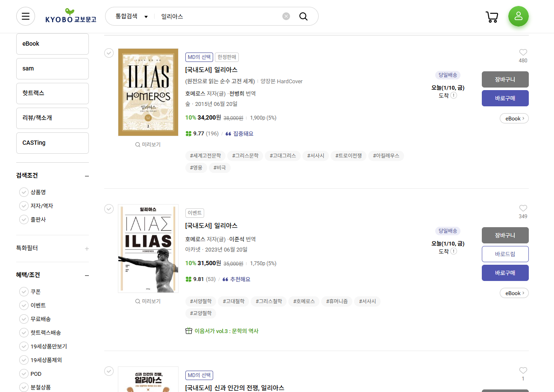Select the 숲 edition 일리아스 checkbox
The image size is (554, 392).
coord(109,53)
